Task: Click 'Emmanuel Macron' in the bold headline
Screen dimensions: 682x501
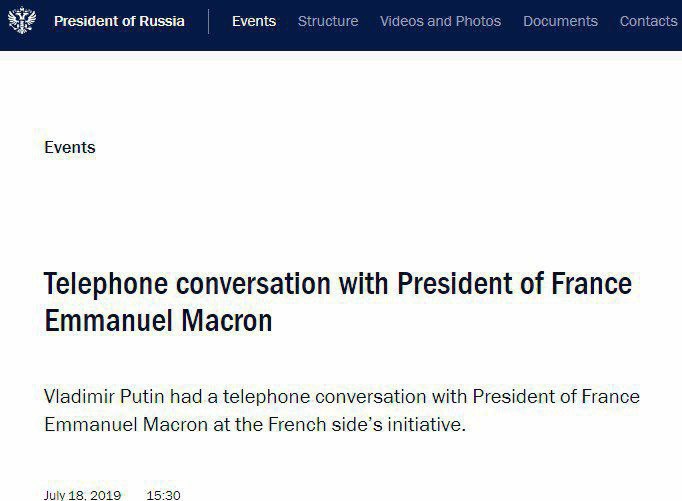Action: click(158, 322)
